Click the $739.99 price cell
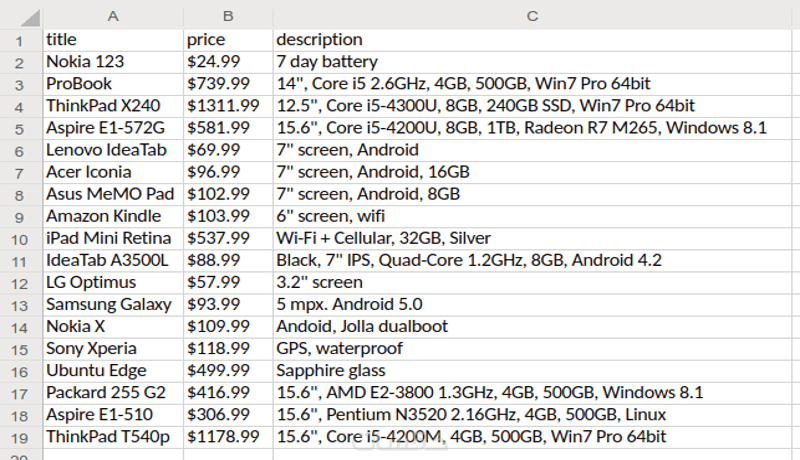Viewport: 800px width, 460px height. coord(228,84)
